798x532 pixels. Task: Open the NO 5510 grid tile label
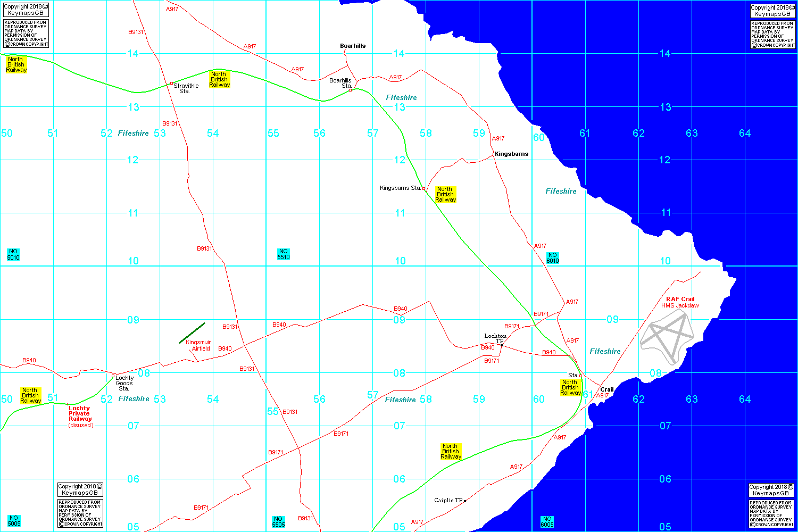point(284,254)
